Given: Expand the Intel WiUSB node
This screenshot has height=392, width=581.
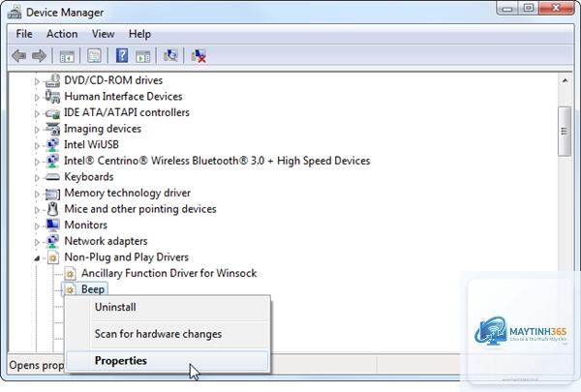Looking at the screenshot, I should (37, 145).
